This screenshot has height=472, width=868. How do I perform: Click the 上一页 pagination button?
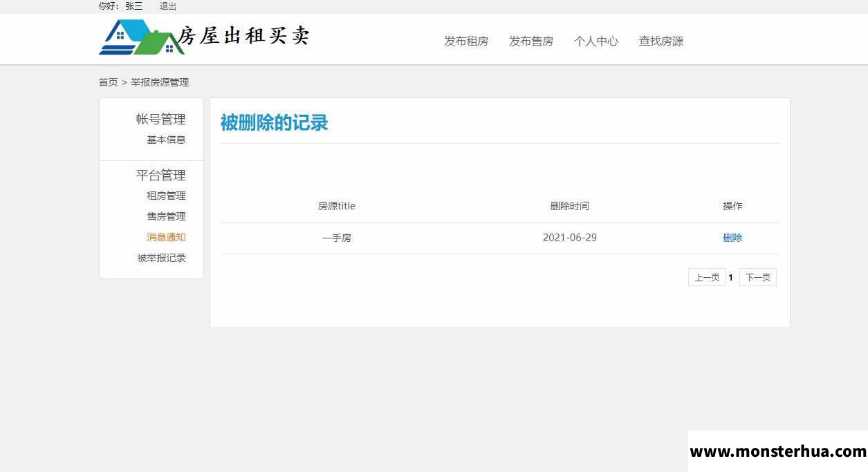click(707, 277)
